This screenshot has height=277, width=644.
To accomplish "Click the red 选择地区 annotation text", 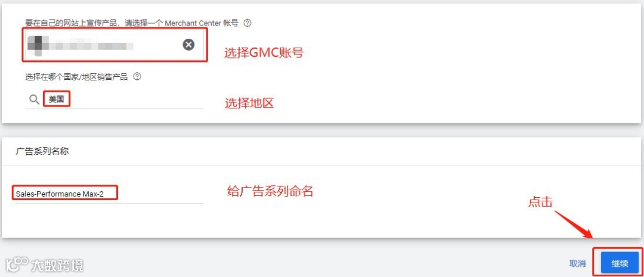I will [x=249, y=104].
